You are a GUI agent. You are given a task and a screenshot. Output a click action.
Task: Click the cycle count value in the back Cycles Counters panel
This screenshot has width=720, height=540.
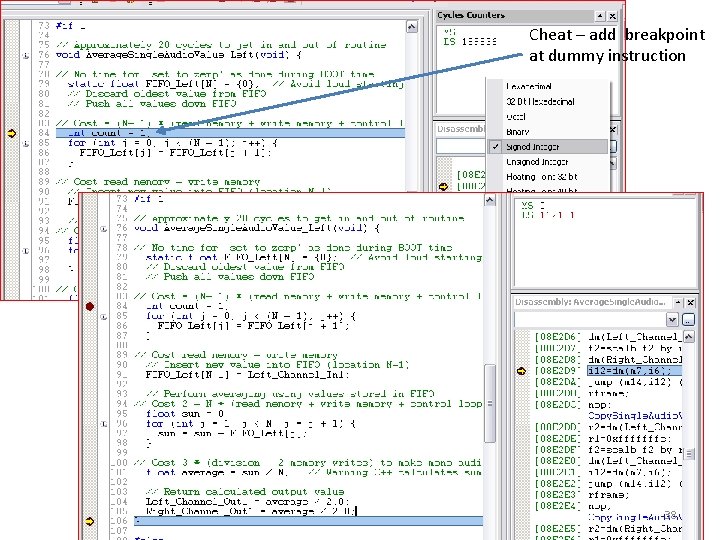pos(478,42)
